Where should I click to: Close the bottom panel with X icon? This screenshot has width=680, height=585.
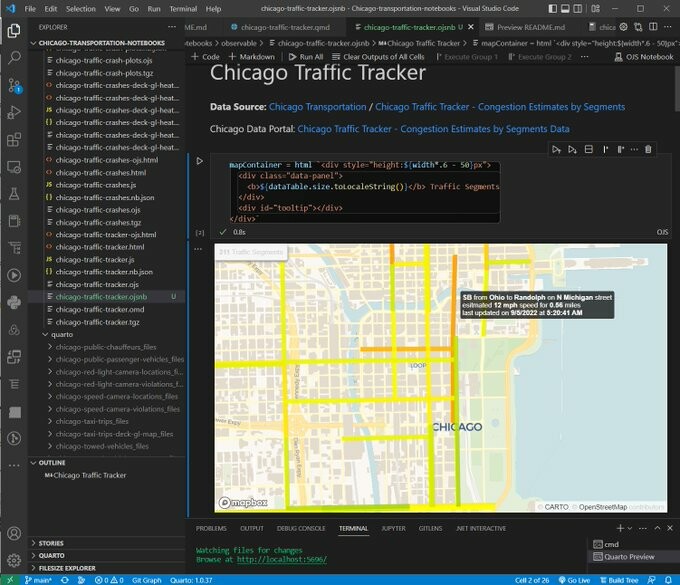click(670, 528)
